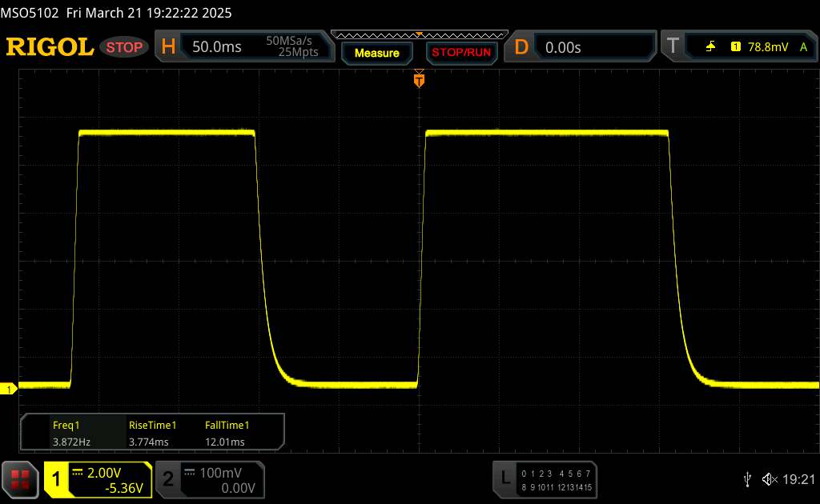Open the logic analyzer L icon
Screen dimensions: 820x504
point(504,478)
